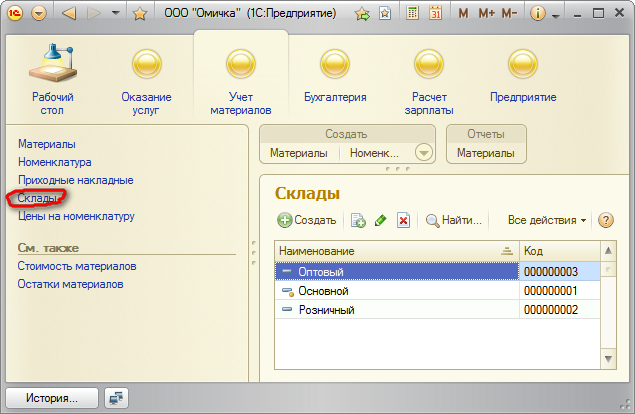Image resolution: width=635 pixels, height=414 pixels.
Task: Open the orange dropdown menu button in title bar
Action: (x=39, y=14)
